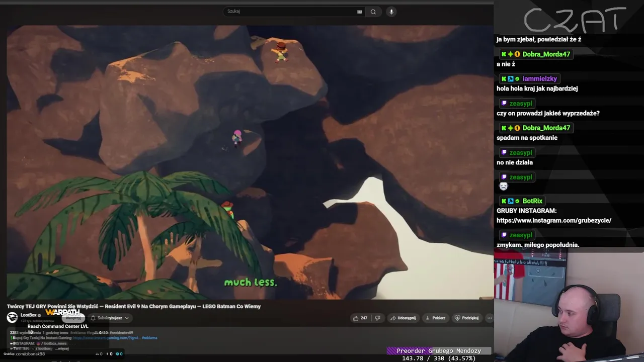This screenshot has height=362, width=644.
Task: Click the streamer webcam feed
Action: click(569, 306)
